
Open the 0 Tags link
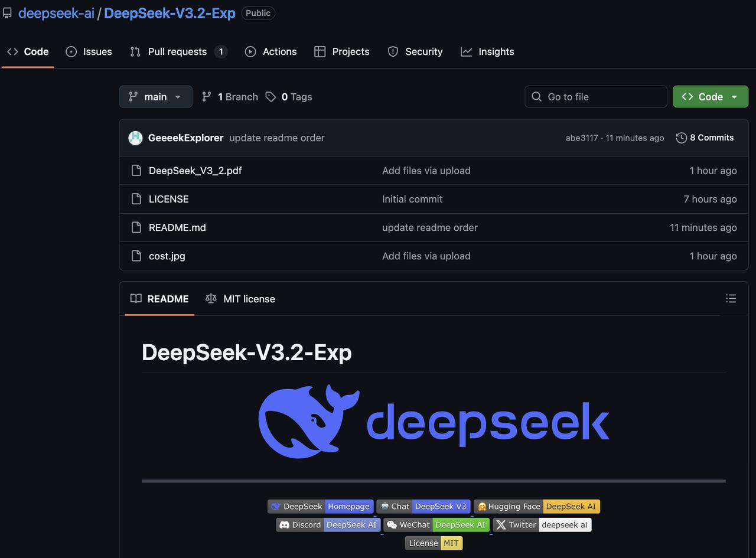point(289,97)
